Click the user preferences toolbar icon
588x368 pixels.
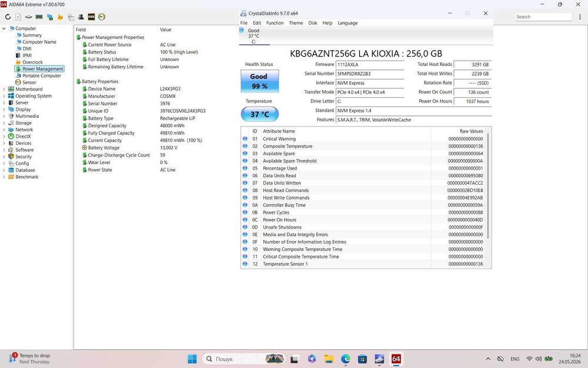(81, 17)
